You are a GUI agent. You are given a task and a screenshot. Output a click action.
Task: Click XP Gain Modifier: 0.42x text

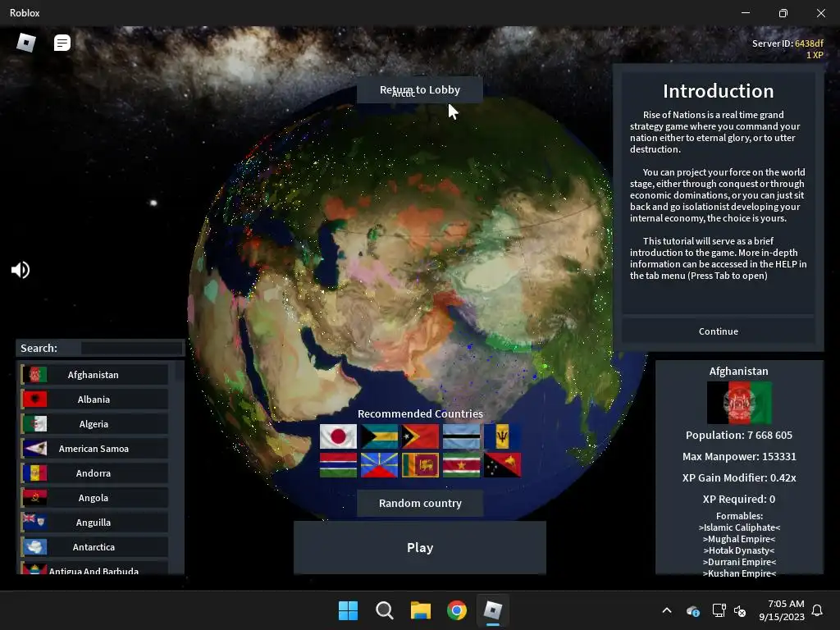(739, 478)
